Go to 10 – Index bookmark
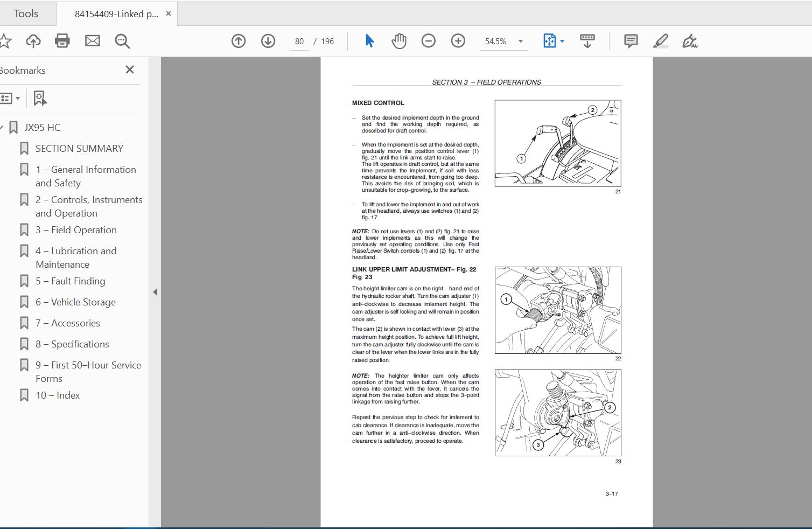The width and height of the screenshot is (812, 529). click(x=58, y=395)
